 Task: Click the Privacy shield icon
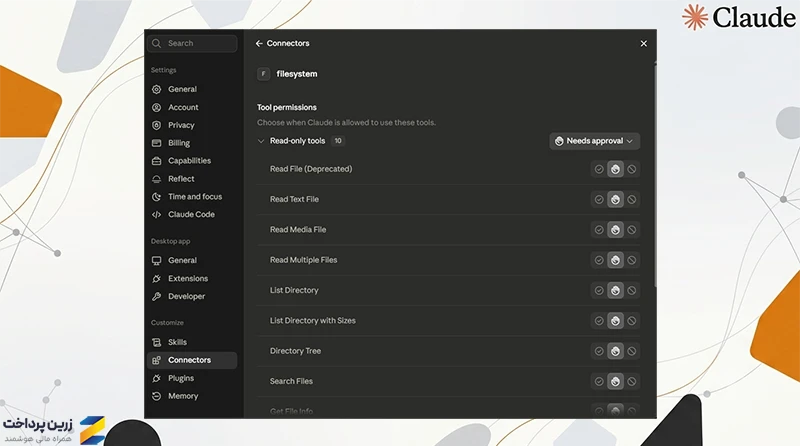157,126
